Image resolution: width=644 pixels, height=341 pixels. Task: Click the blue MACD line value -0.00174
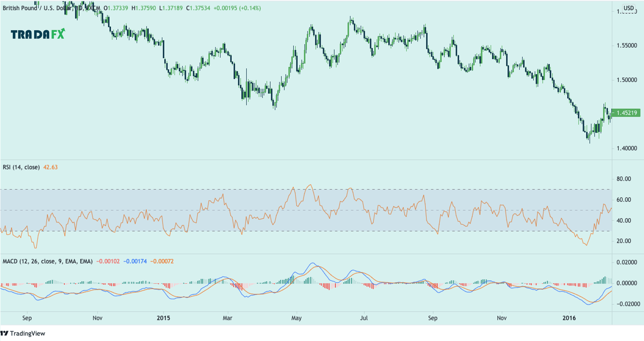[x=135, y=262]
